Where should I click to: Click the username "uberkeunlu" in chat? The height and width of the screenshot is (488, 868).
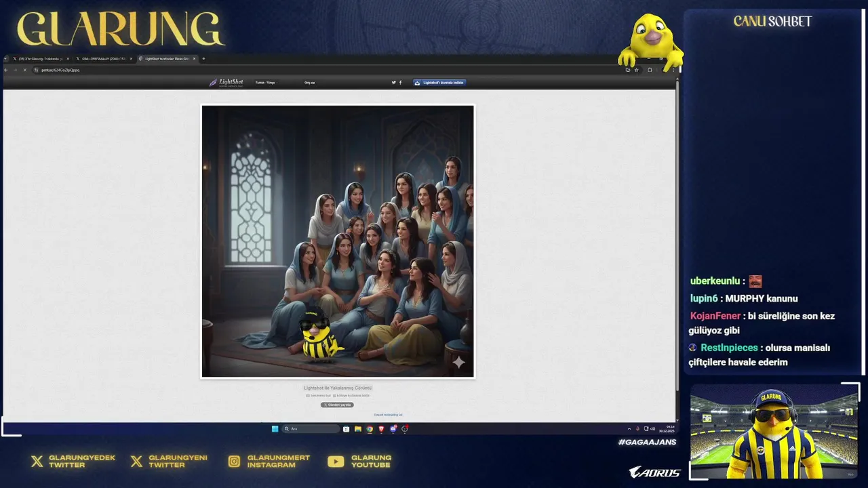click(x=715, y=281)
